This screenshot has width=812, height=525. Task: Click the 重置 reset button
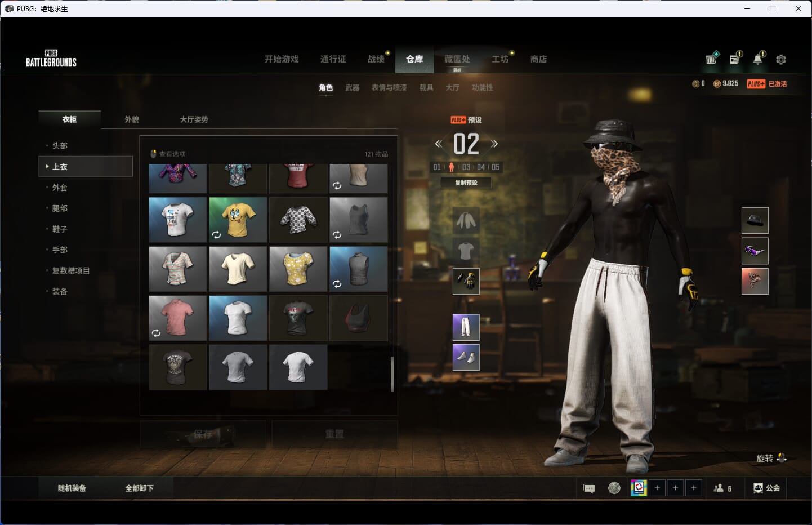pyautogui.click(x=334, y=434)
